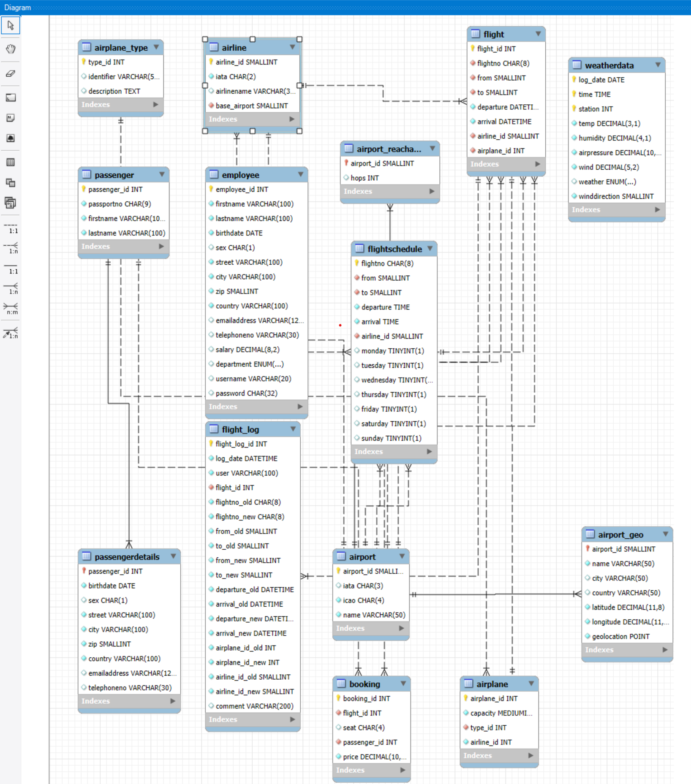Image resolution: width=691 pixels, height=784 pixels.
Task: Choose the hand pan tool
Action: point(11,49)
